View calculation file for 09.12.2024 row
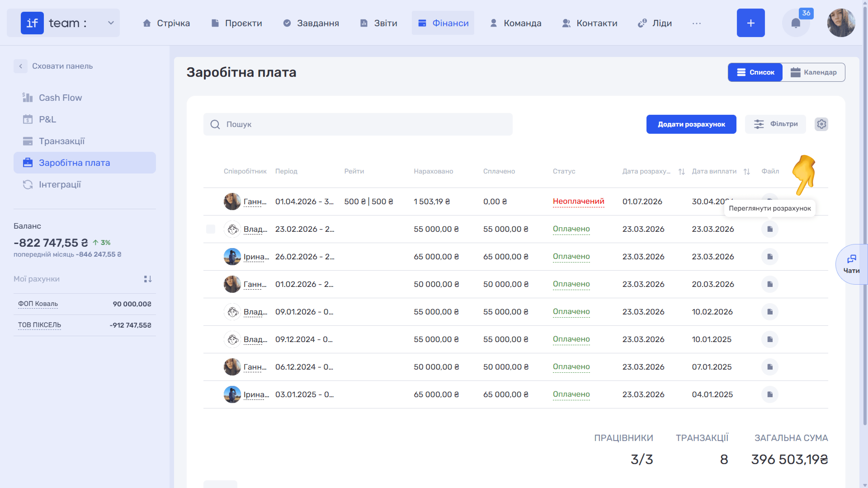Viewport: 868px width, 488px height. click(770, 340)
